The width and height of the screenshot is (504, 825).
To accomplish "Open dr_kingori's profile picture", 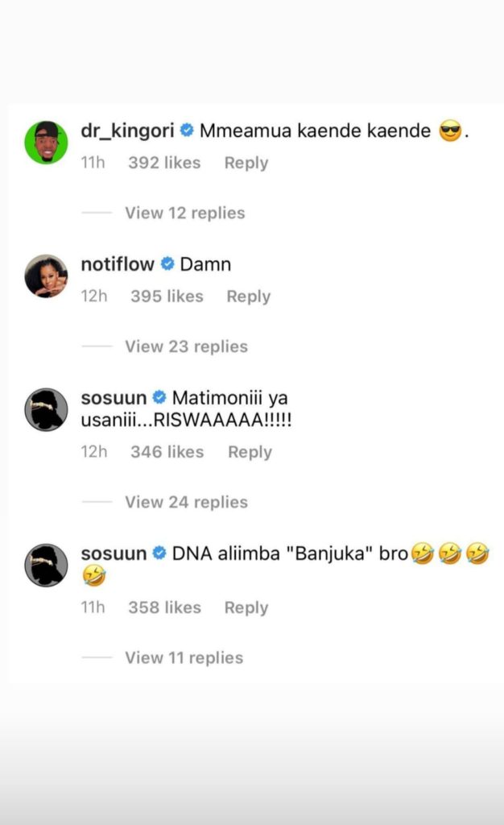I will point(46,142).
